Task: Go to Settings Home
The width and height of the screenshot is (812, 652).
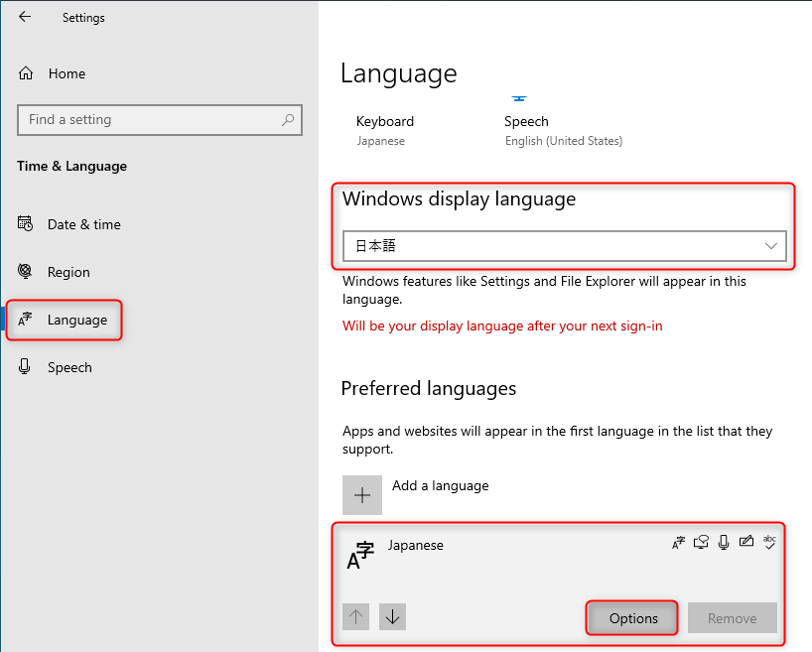Action: (66, 73)
